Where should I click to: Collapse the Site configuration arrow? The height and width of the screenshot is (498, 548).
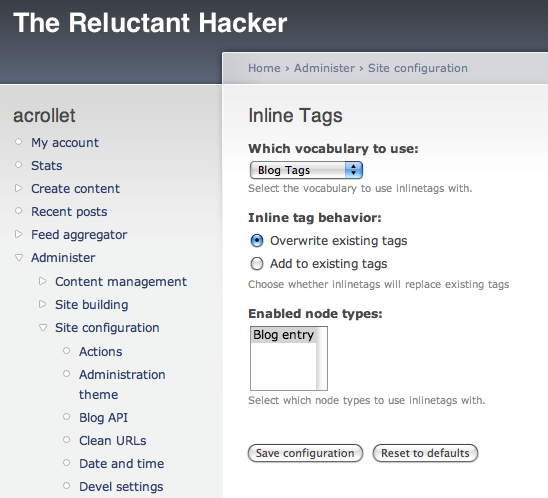tap(43, 328)
